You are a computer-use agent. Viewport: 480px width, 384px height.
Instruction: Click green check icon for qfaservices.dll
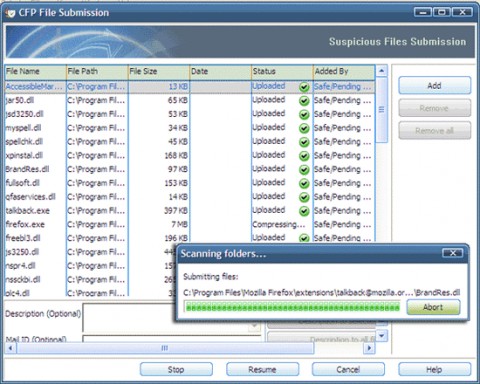pos(304,197)
